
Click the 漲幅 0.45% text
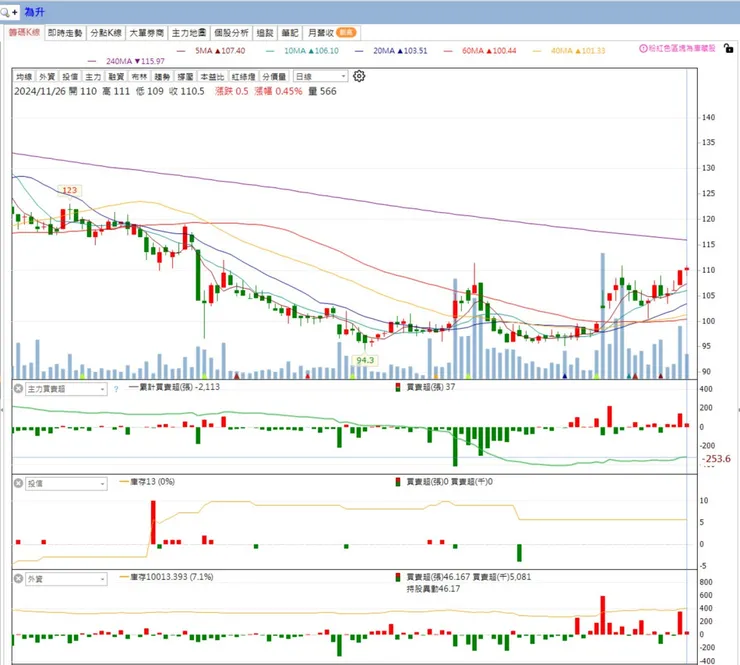click(x=278, y=92)
